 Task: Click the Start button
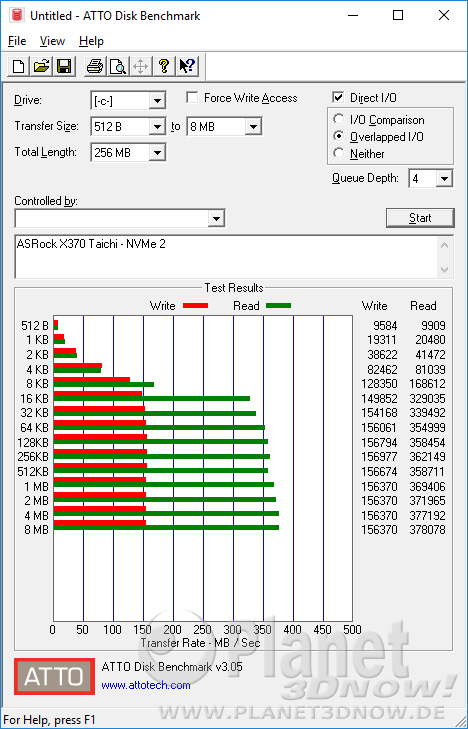tap(420, 218)
